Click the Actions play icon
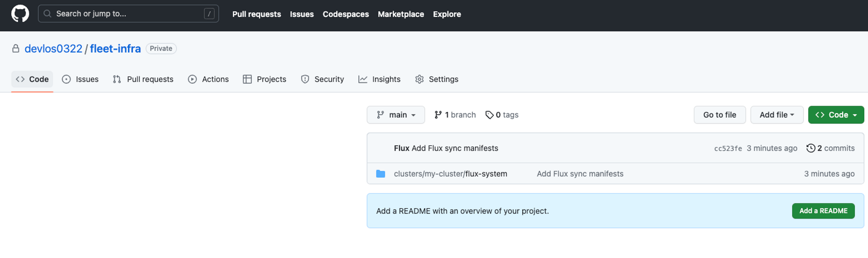Viewport: 868px width, 258px height. tap(192, 79)
